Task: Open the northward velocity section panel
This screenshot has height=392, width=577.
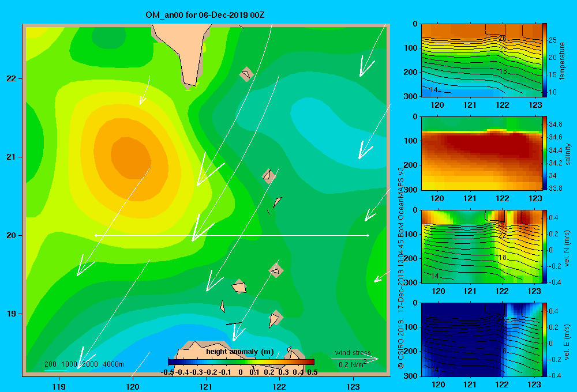Action: point(482,246)
